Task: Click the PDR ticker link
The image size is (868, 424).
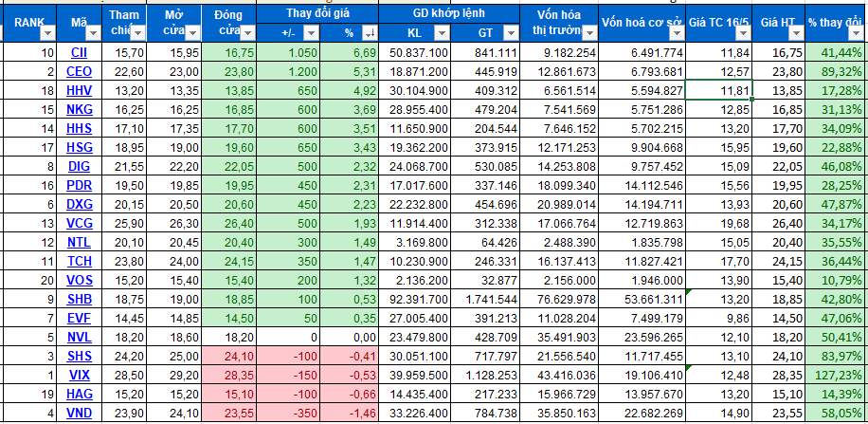Action: pos(80,185)
